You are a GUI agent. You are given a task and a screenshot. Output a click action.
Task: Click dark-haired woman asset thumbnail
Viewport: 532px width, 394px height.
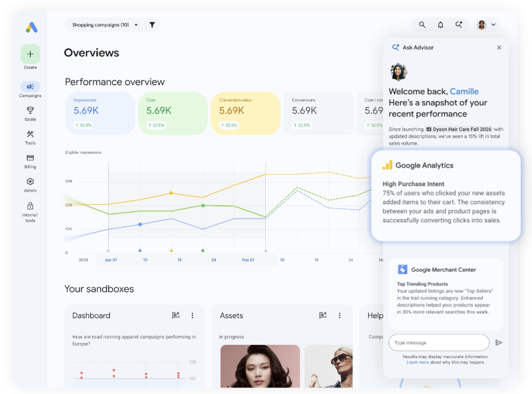tap(260, 367)
